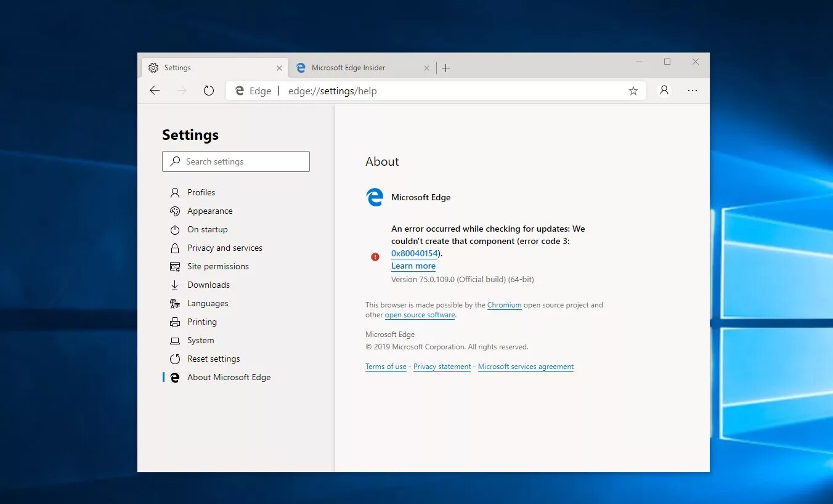Open a new tab with plus button
833x504 pixels.
[x=446, y=68]
